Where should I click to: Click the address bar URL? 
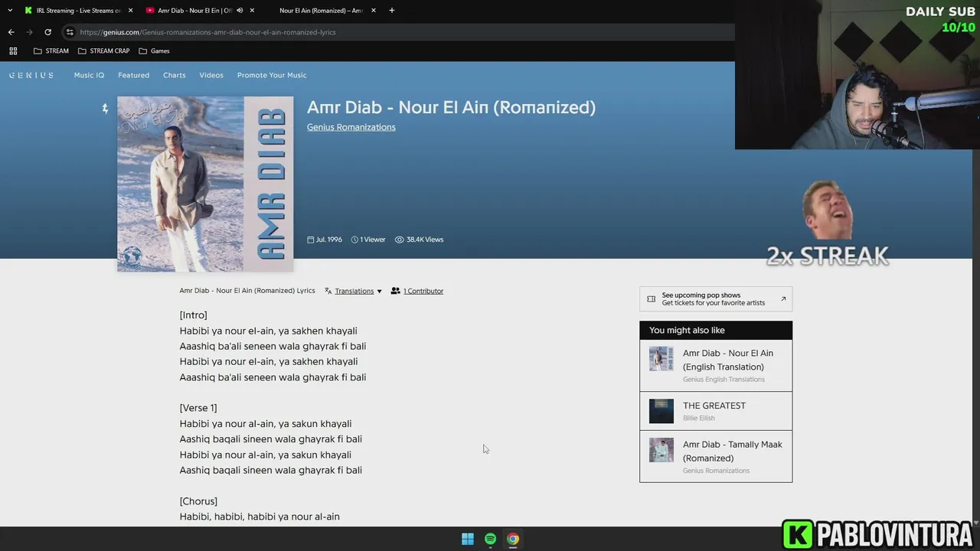coord(207,32)
